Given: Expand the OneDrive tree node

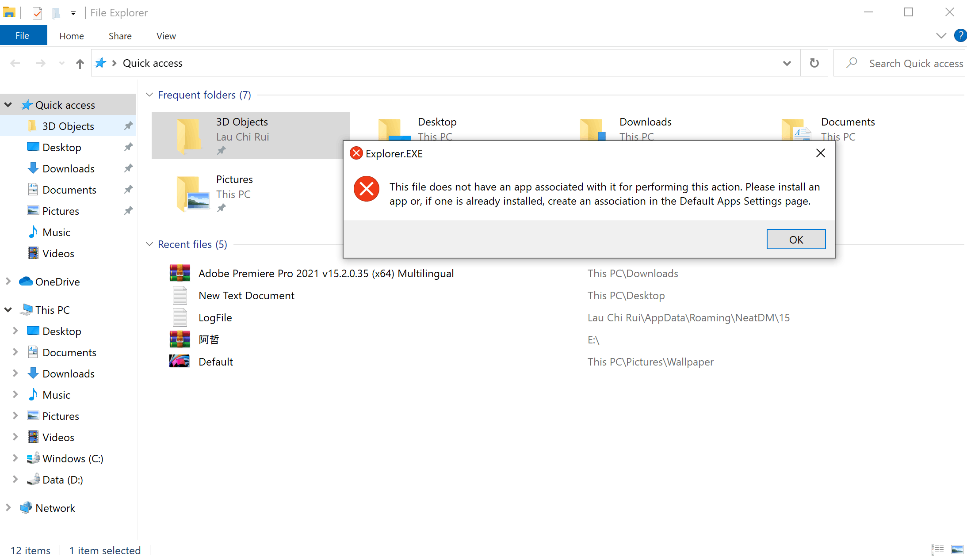Looking at the screenshot, I should coord(8,282).
